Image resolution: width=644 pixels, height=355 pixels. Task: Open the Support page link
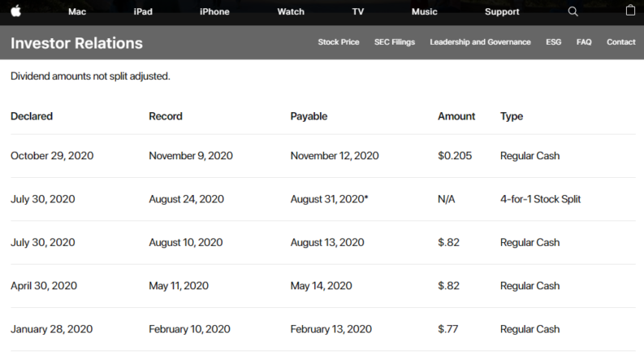[x=502, y=12]
